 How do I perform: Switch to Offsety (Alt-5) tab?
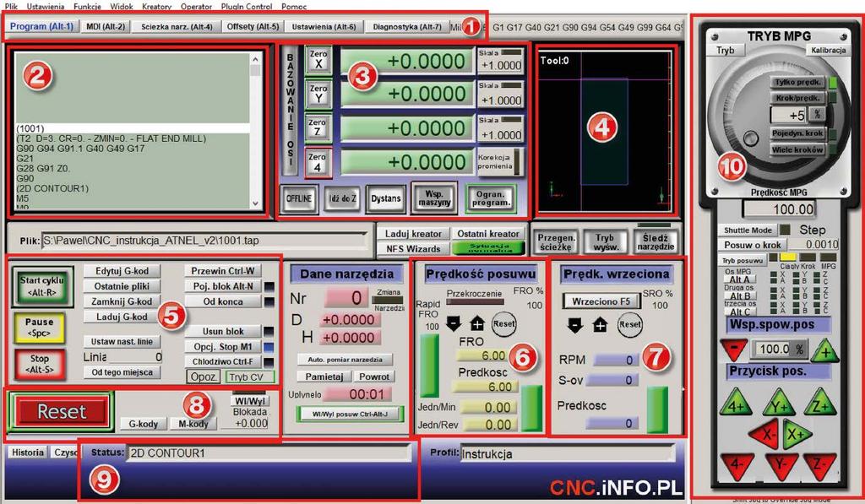(253, 26)
